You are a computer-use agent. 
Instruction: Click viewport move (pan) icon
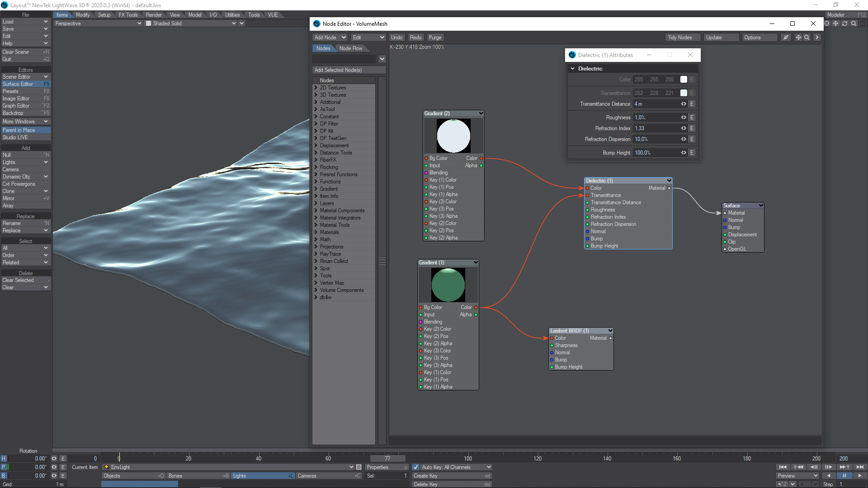click(836, 23)
